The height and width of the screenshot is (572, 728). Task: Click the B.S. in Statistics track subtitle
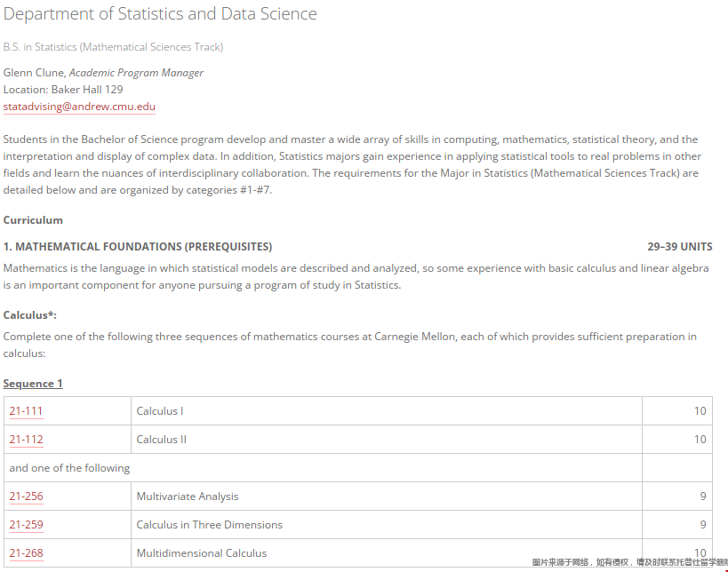113,47
